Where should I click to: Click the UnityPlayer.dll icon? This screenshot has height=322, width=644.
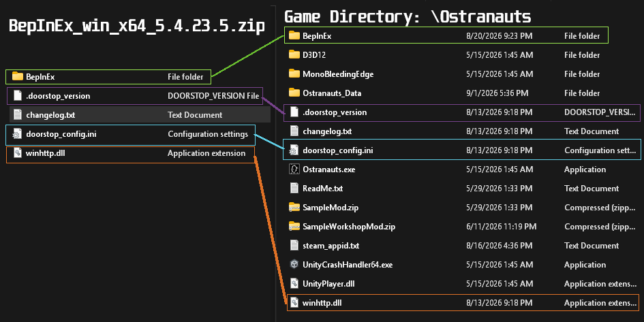coord(294,283)
